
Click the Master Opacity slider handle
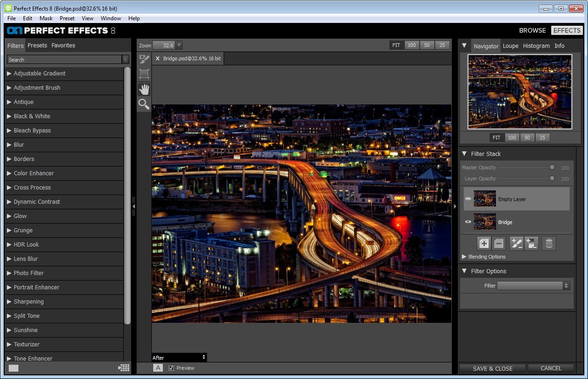[552, 167]
